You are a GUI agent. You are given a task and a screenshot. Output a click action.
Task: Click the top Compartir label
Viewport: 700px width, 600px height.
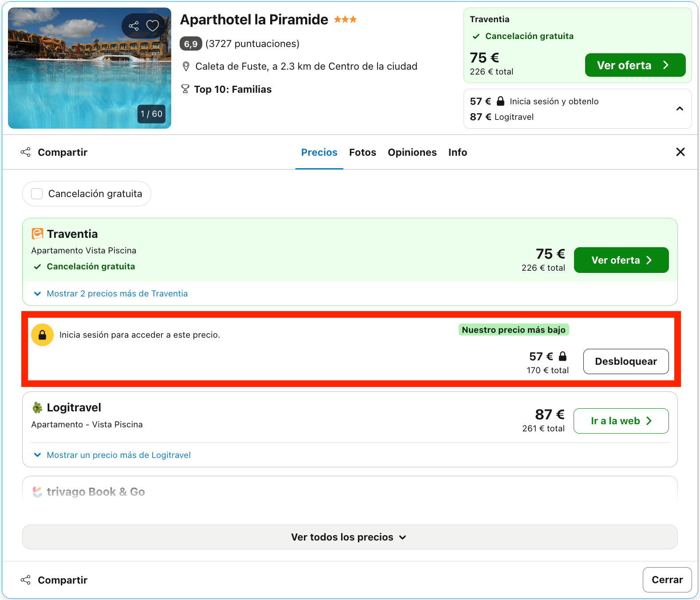[63, 152]
